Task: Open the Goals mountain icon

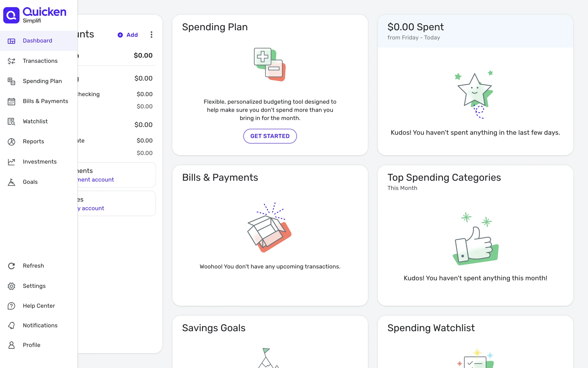Action: coord(11,182)
